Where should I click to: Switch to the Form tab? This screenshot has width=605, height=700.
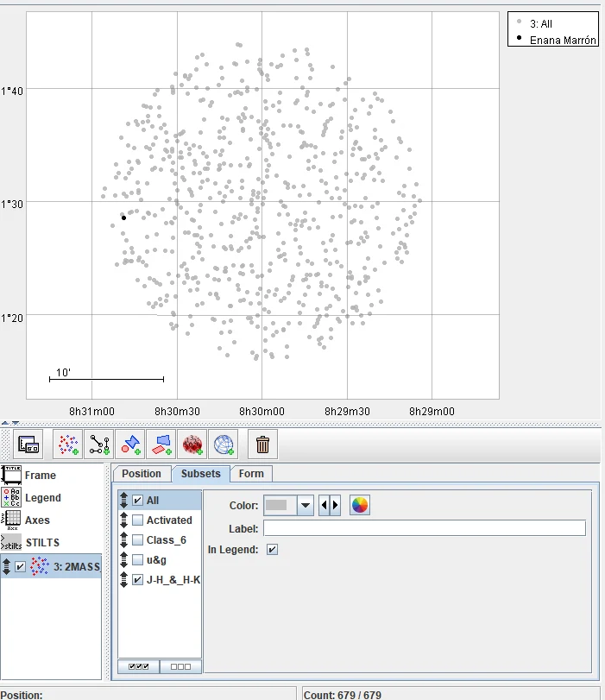pos(251,474)
